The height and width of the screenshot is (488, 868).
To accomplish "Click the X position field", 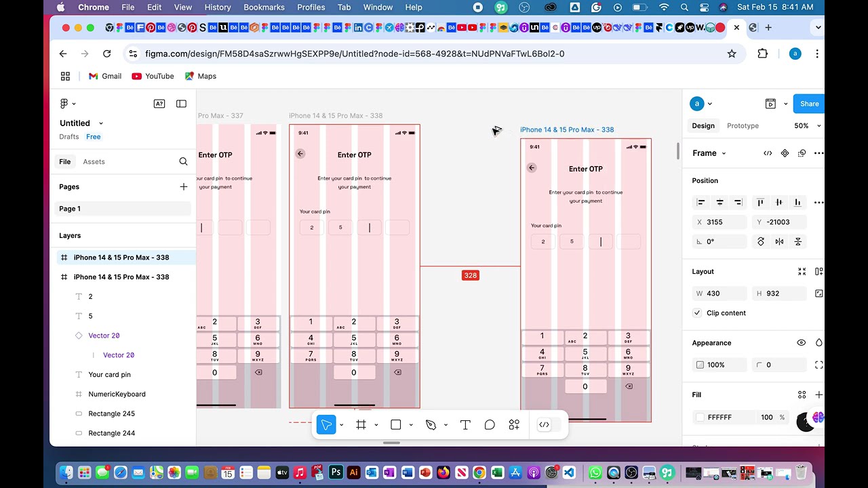I will point(719,222).
